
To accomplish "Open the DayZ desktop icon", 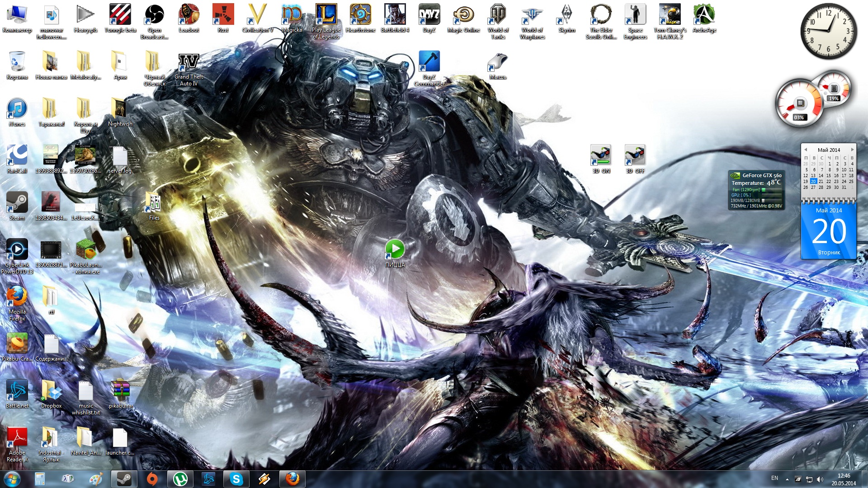I will click(x=429, y=19).
